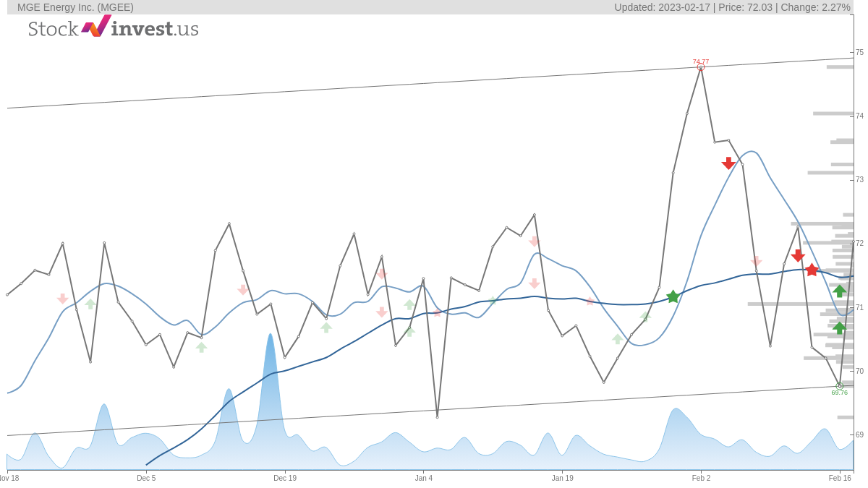Click the faded pink down arrow nearest Nov 18
This screenshot has height=488, width=868.
coord(62,299)
